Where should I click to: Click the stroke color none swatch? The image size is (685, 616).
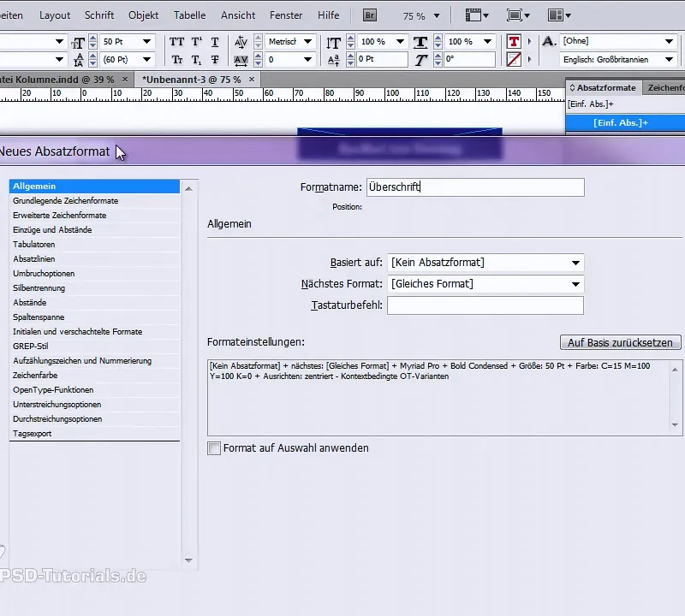[x=514, y=59]
